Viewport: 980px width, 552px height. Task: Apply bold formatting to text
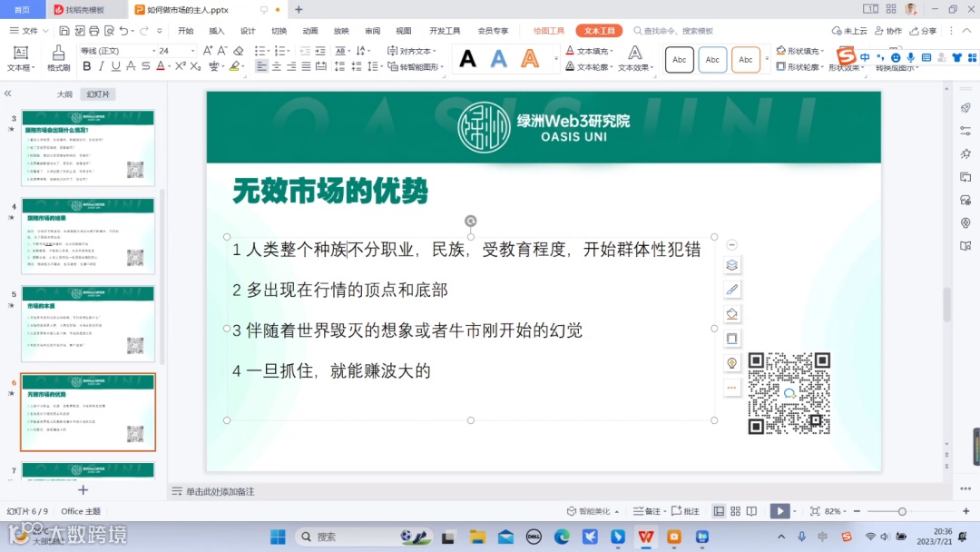(x=87, y=66)
